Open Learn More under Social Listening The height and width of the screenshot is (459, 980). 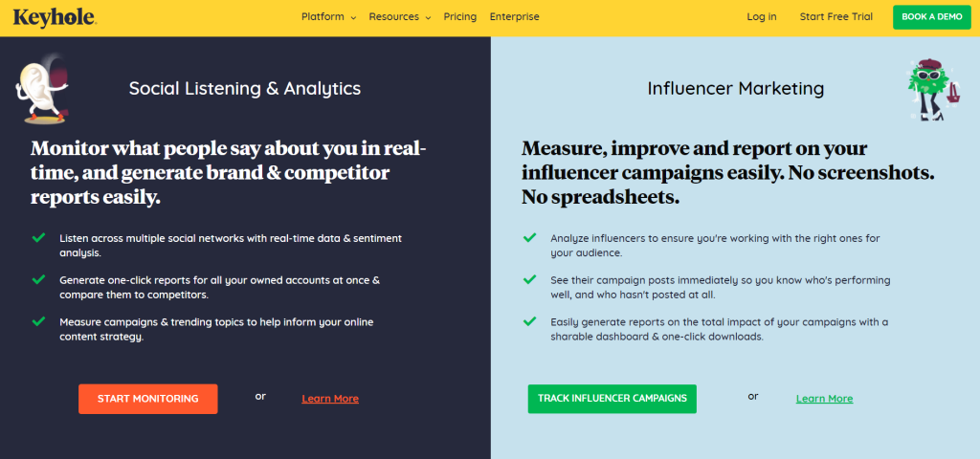[x=330, y=399]
